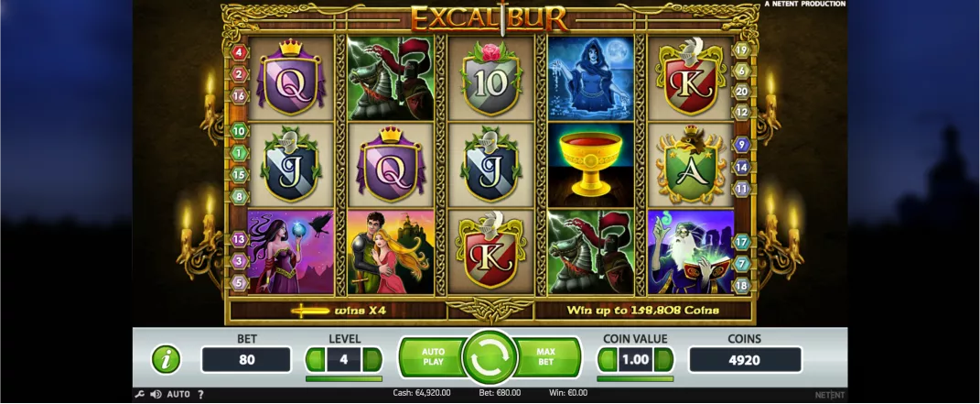Select payline 18 marker
Image resolution: width=980 pixels, height=404 pixels.
[x=742, y=285]
